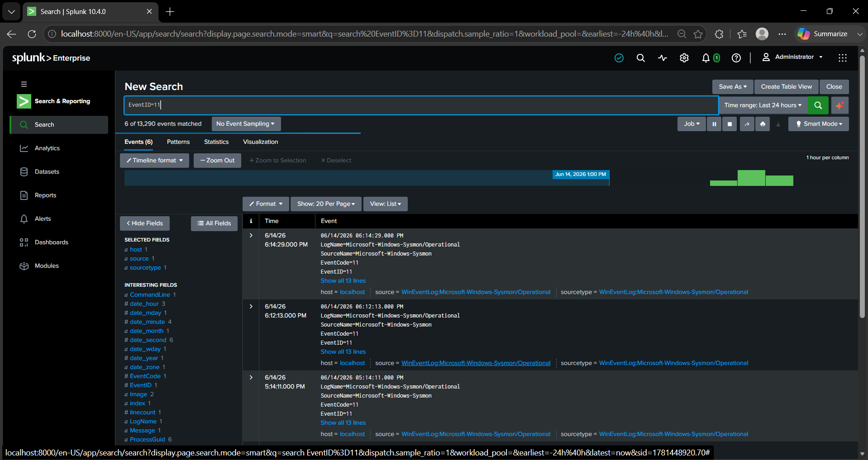Run search with green magnifier button
This screenshot has width=868, height=460.
click(818, 105)
